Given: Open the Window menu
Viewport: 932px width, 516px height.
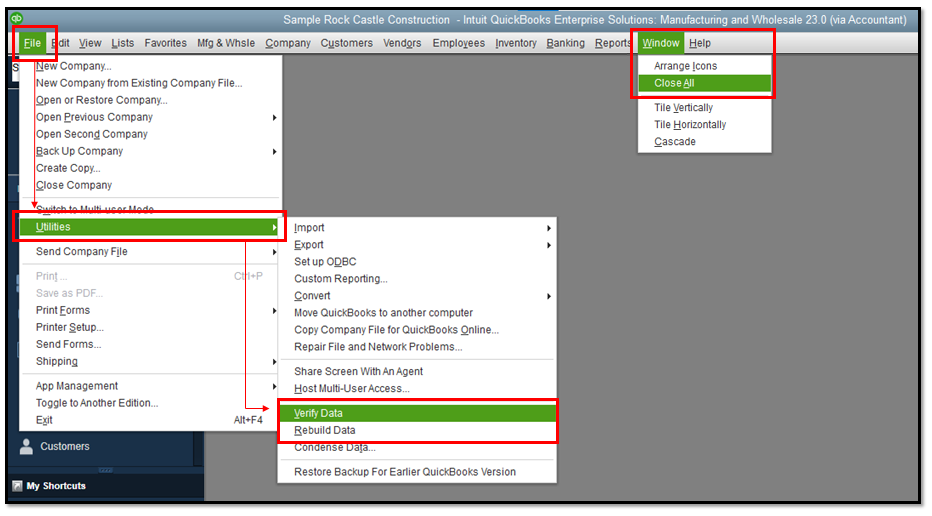Looking at the screenshot, I should (x=661, y=43).
